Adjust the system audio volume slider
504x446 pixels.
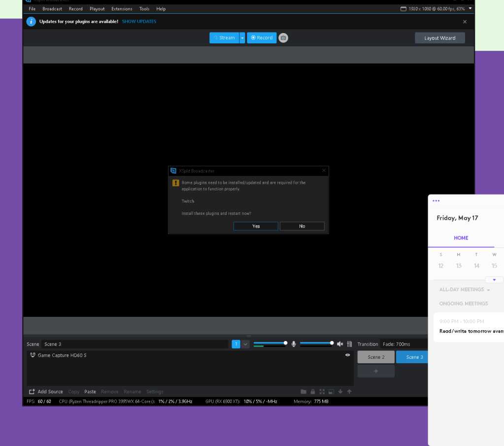click(x=317, y=343)
